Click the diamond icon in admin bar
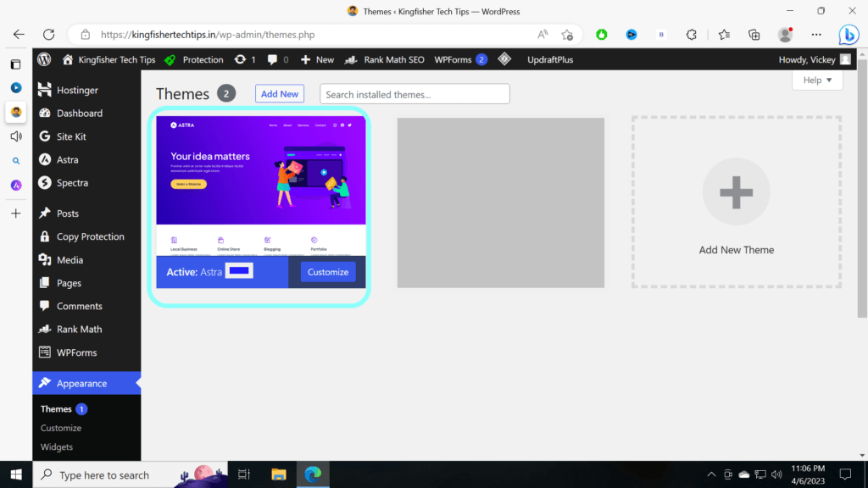The width and height of the screenshot is (868, 488). point(504,58)
